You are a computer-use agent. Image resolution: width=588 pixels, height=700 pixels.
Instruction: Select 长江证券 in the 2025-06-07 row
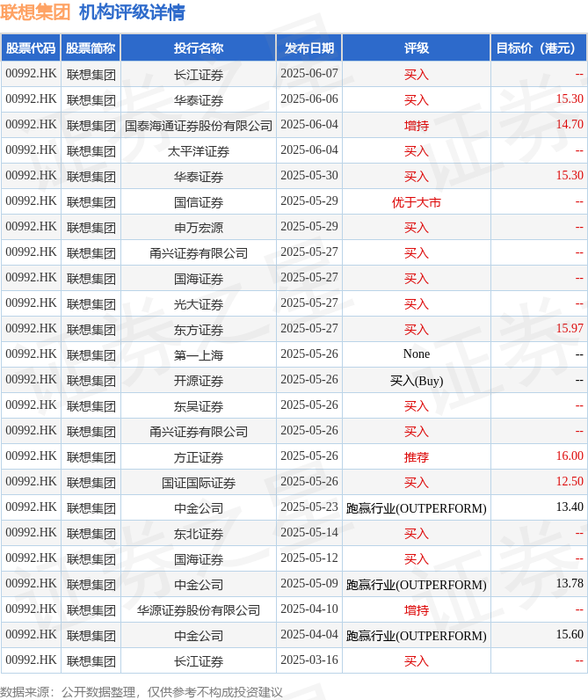[x=199, y=75]
